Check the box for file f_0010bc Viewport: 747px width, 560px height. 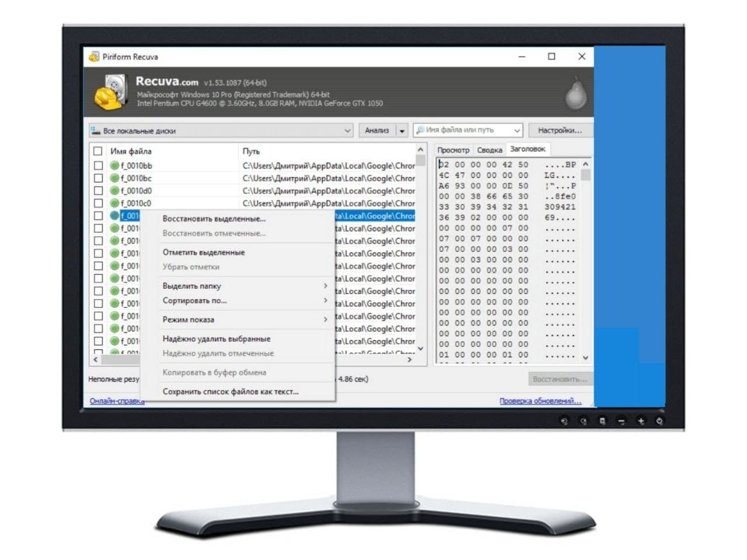(98, 178)
